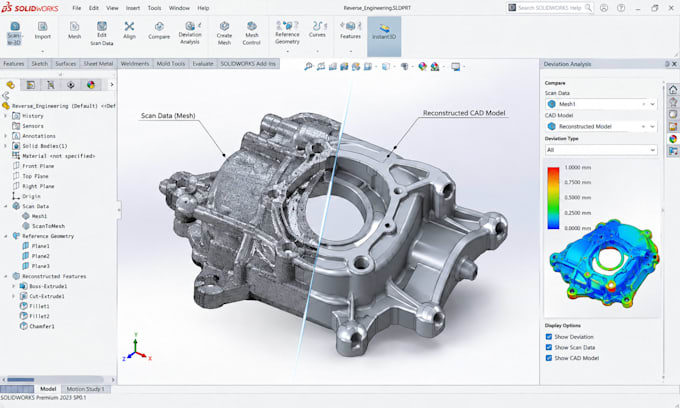This screenshot has width=680, height=408.
Task: Click the SOLIDWORKS logo
Action: (x=29, y=8)
